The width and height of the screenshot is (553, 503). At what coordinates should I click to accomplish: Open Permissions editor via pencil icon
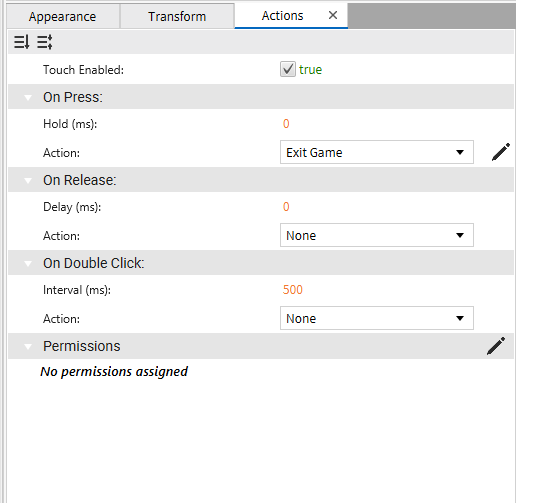point(496,346)
